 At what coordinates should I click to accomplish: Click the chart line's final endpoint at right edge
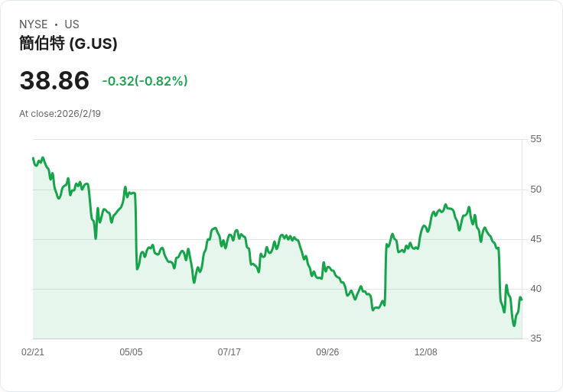click(x=522, y=300)
